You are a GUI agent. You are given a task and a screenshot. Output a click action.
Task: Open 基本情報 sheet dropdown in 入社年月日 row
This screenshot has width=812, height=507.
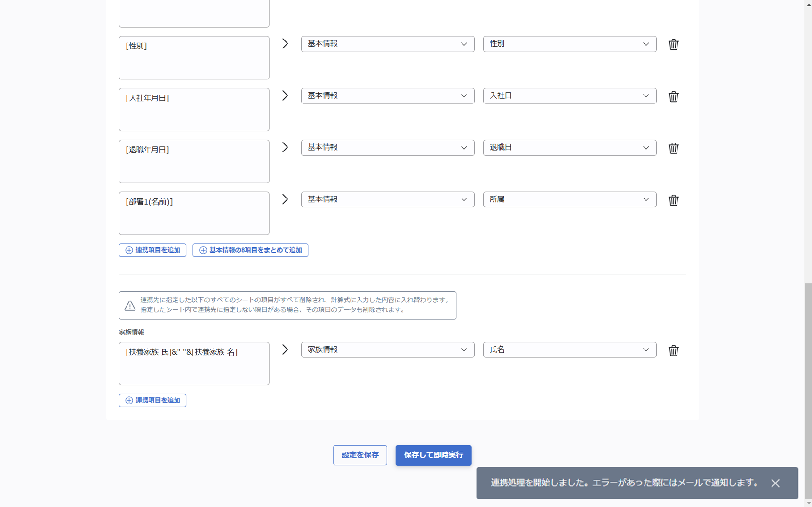tap(388, 96)
